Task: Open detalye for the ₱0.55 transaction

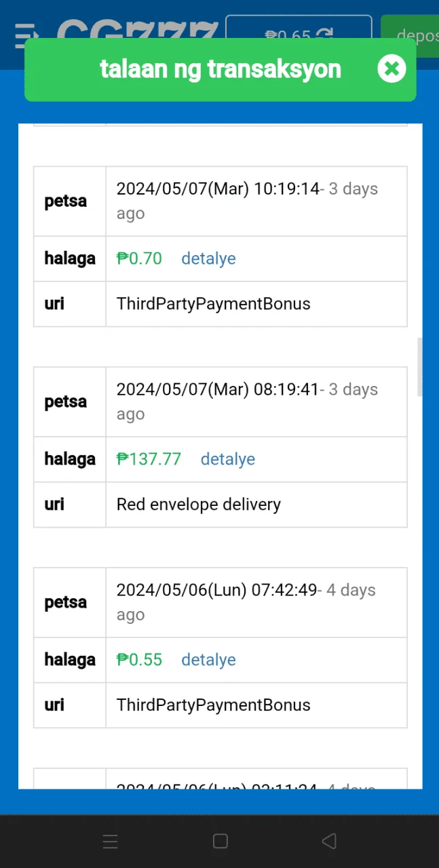Action: (208, 660)
